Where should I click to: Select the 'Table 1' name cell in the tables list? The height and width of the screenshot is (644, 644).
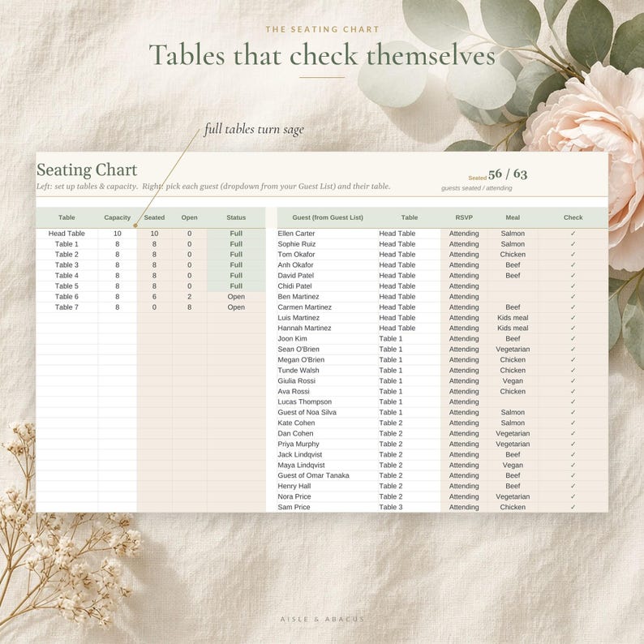(67, 244)
